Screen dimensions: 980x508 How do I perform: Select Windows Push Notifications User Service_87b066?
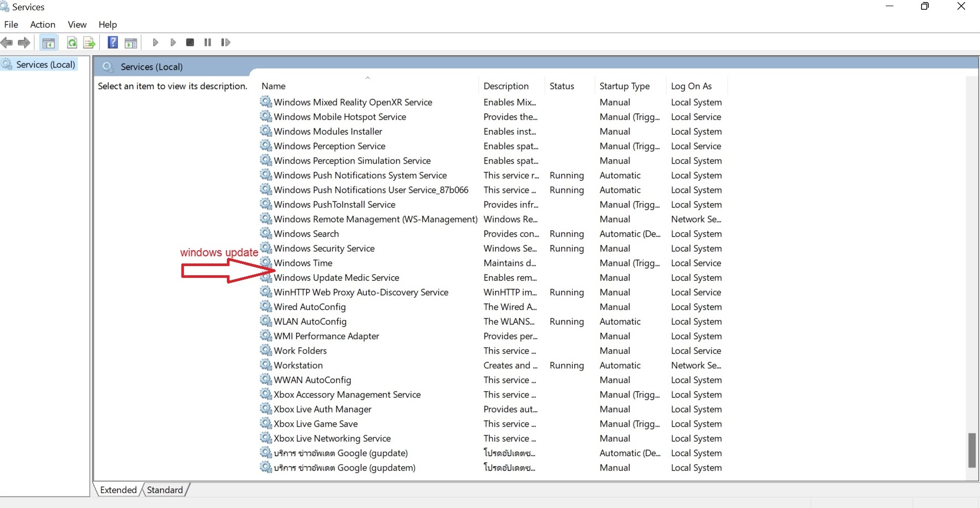point(371,190)
